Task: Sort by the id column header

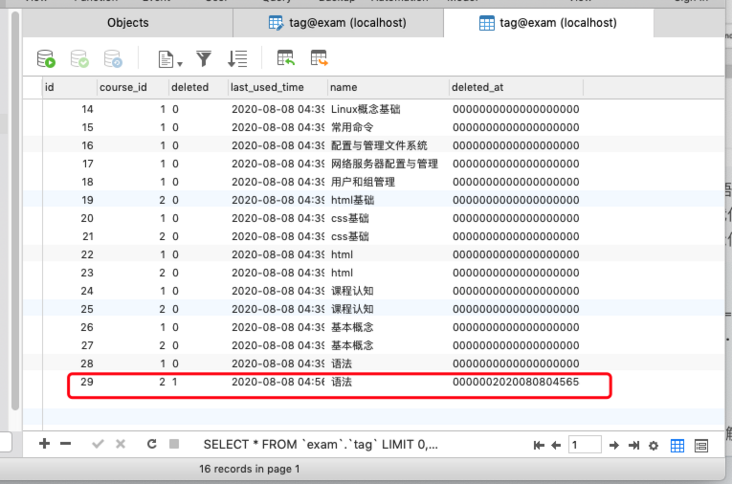Action: (x=70, y=87)
